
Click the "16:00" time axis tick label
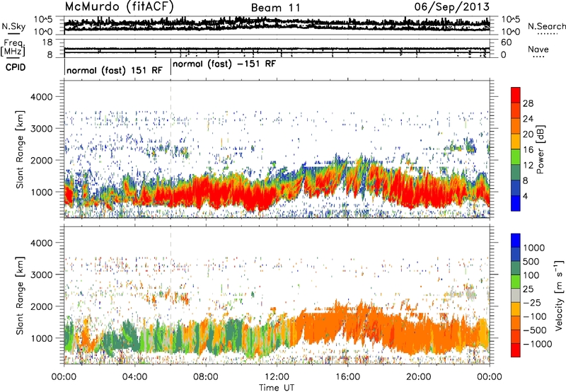coord(347,377)
